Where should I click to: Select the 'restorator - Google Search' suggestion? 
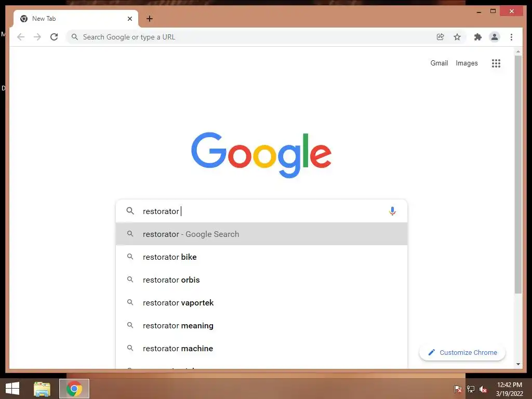(261, 234)
